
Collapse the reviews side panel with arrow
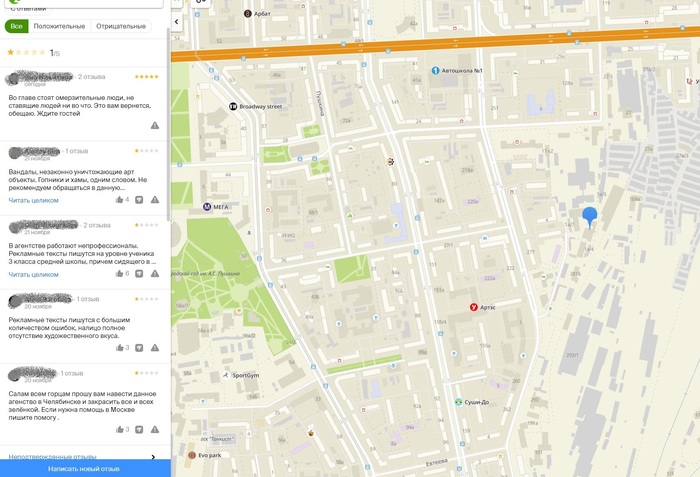pyautogui.click(x=177, y=21)
